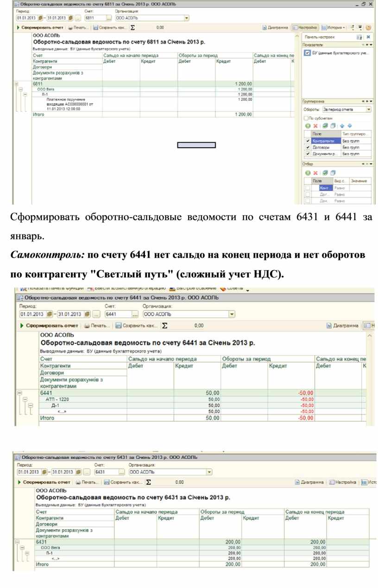
Task: Open end date calendar in 6431 window
Action: click(79, 472)
